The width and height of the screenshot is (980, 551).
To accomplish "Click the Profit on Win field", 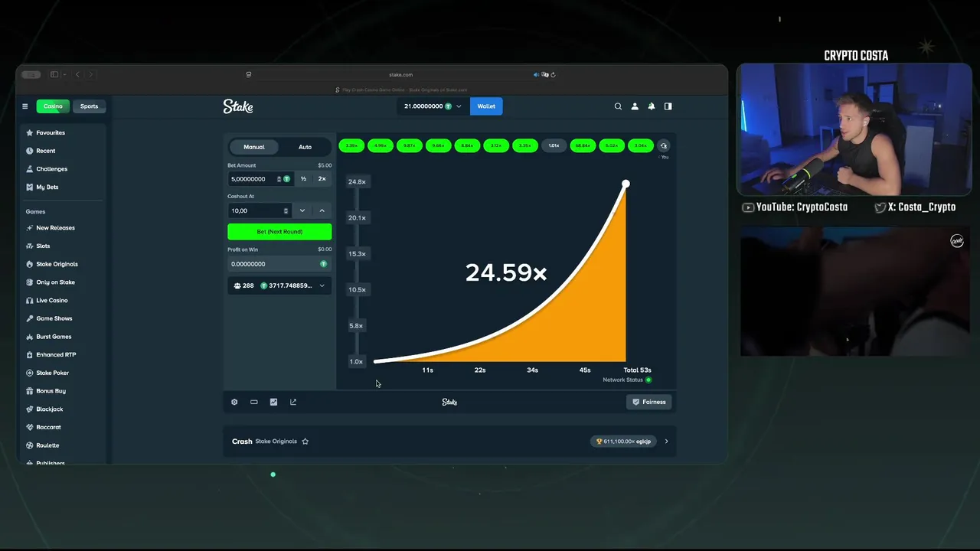I will click(279, 264).
